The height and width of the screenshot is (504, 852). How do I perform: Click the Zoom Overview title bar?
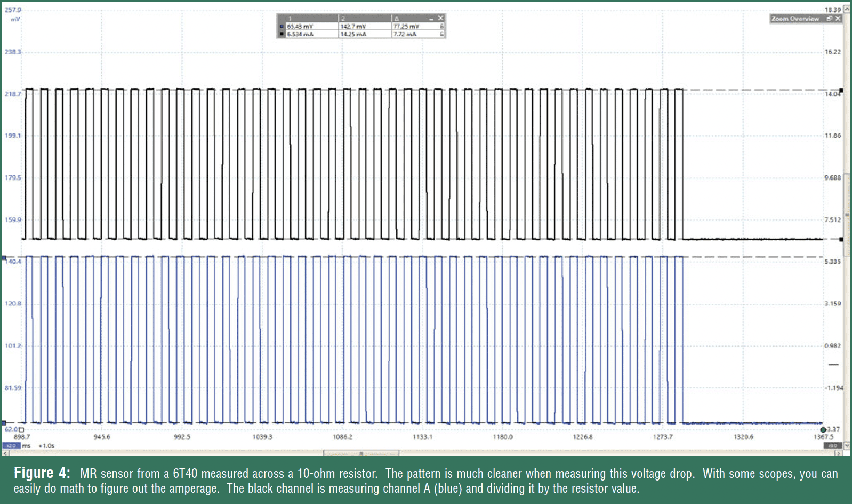(x=795, y=19)
